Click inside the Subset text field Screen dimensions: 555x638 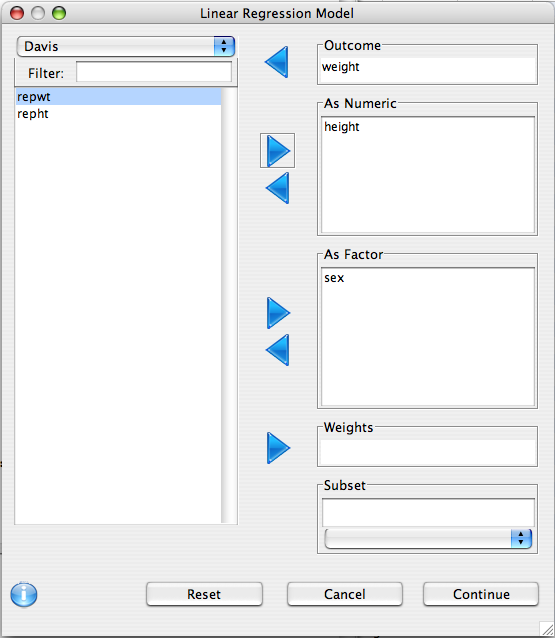(428, 512)
